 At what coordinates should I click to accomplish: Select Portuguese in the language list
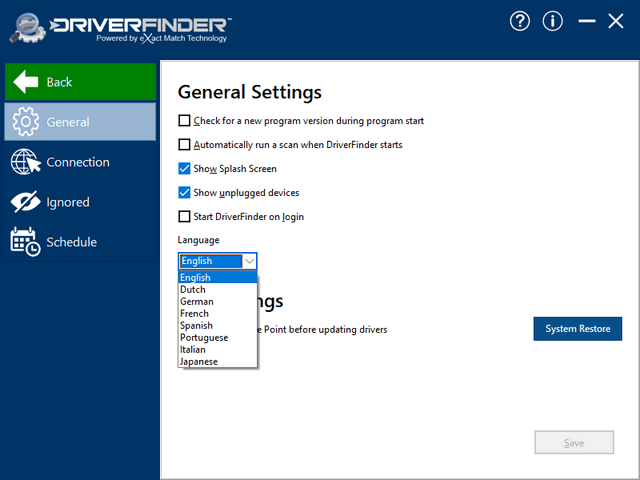click(204, 337)
